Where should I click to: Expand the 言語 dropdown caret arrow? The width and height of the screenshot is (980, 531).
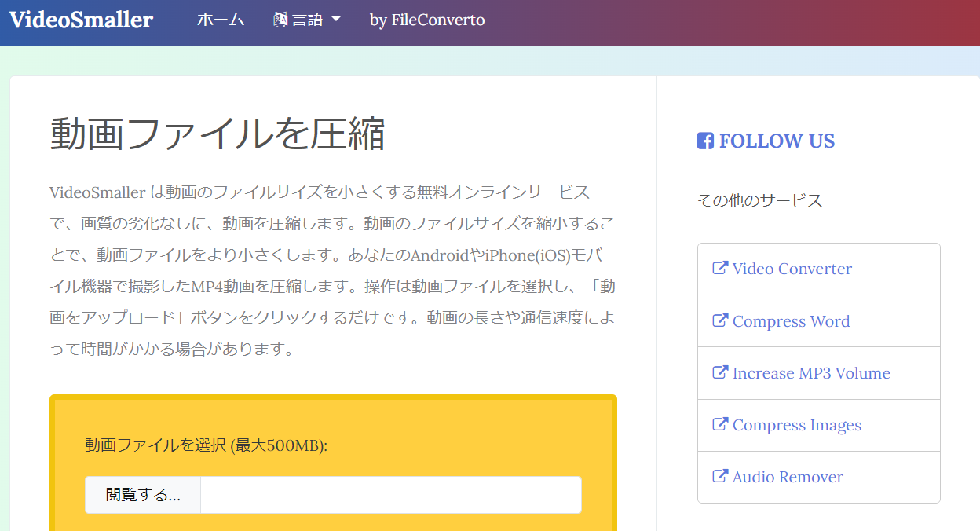click(x=336, y=20)
